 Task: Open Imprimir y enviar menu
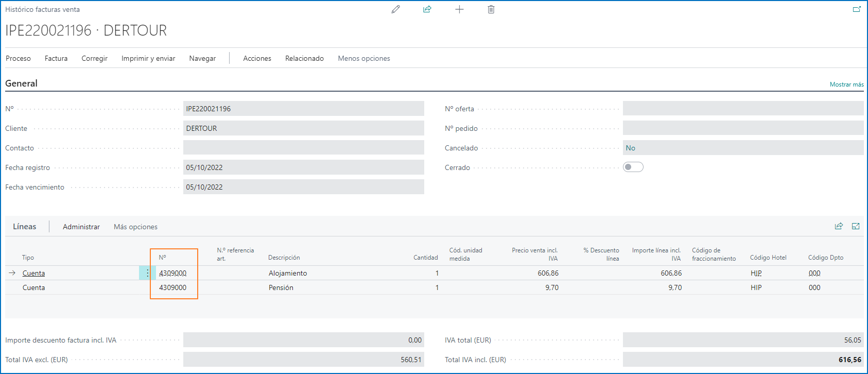point(148,58)
